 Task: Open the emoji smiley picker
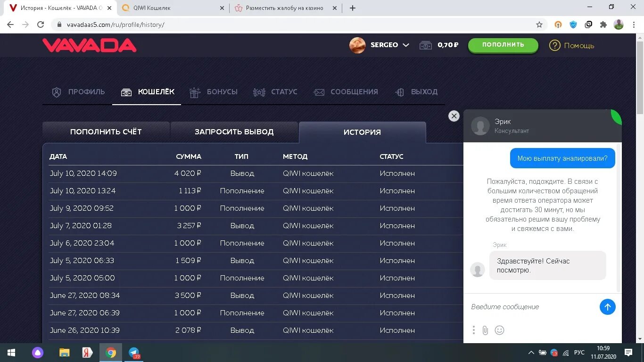[x=500, y=330]
